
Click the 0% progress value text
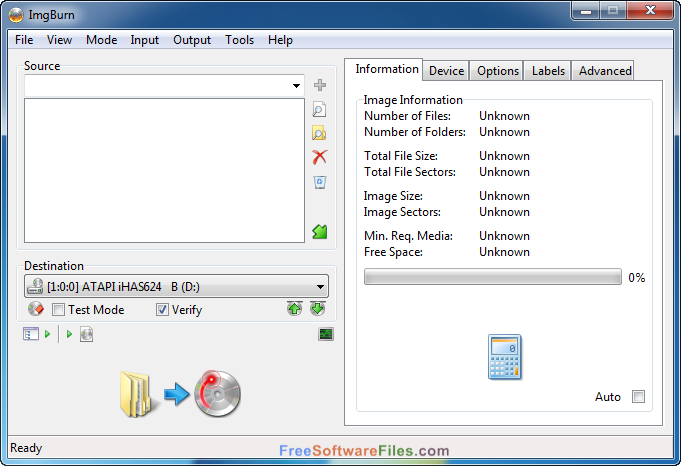(636, 278)
